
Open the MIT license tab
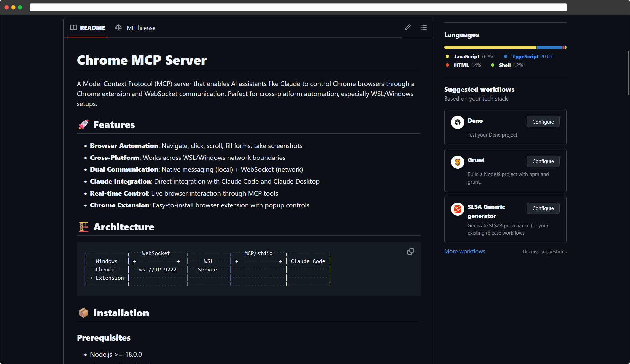coord(141,28)
